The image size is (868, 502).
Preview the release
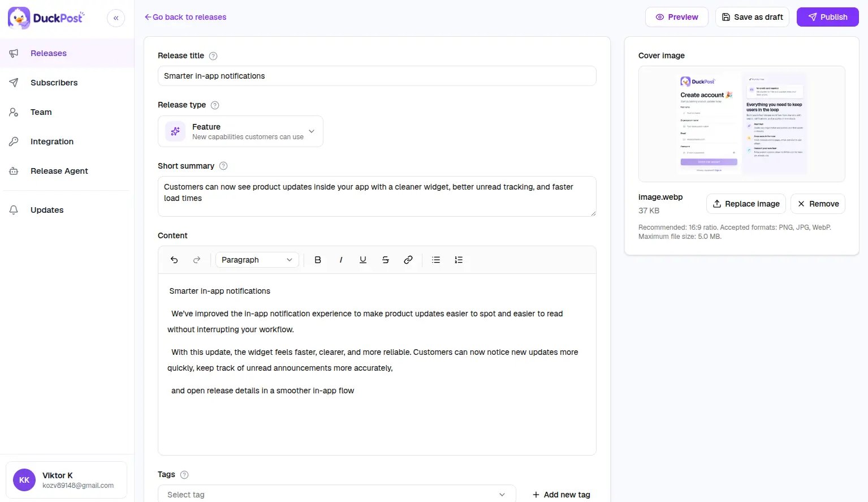click(x=676, y=17)
